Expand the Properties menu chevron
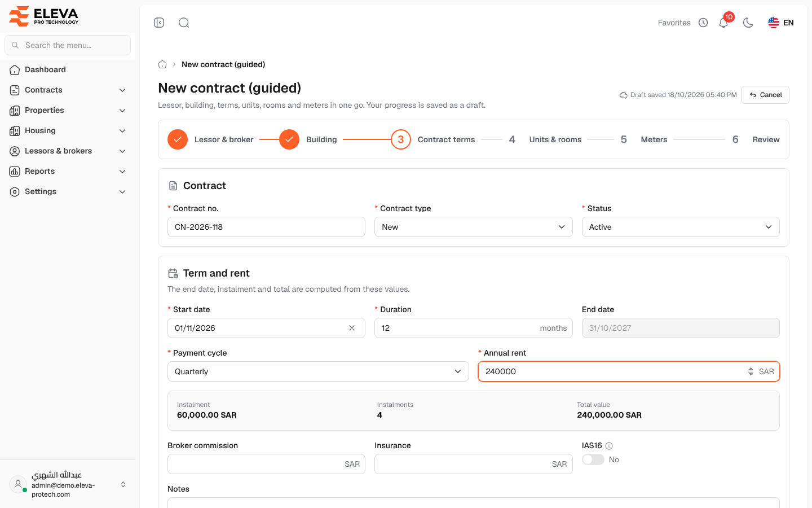The image size is (812, 508). pyautogui.click(x=122, y=110)
